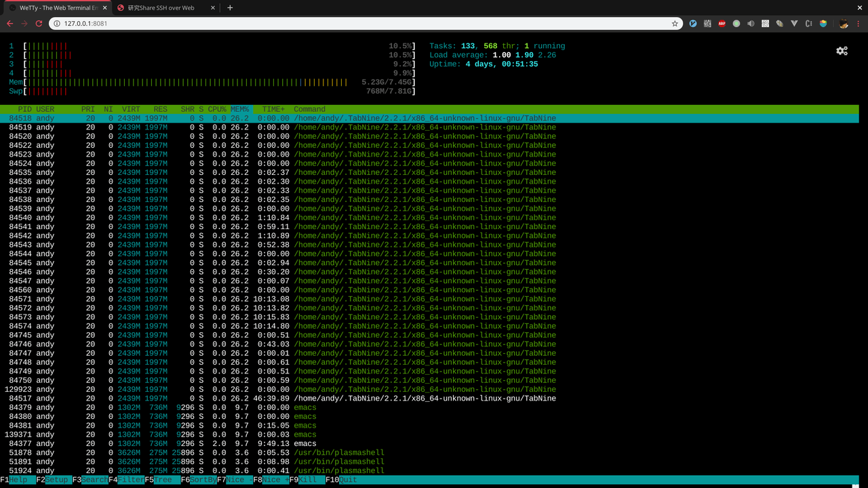Sort by the VIRT column header
Image resolution: width=868 pixels, height=488 pixels.
[131, 109]
